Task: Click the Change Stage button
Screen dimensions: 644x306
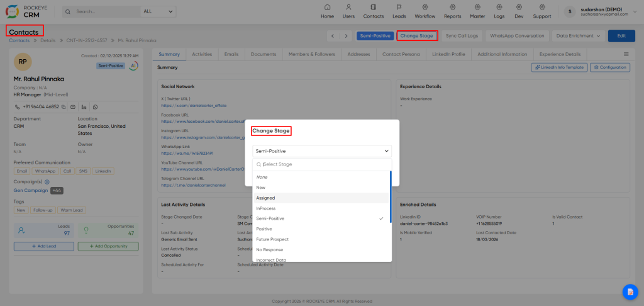Action: tap(416, 36)
